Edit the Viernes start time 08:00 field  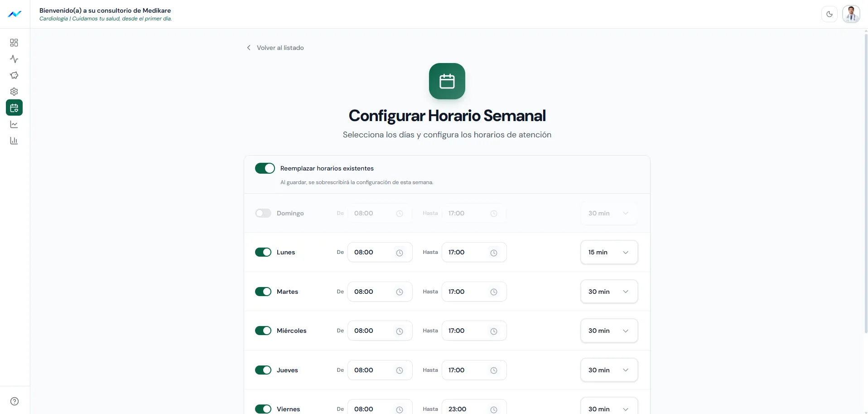380,407
